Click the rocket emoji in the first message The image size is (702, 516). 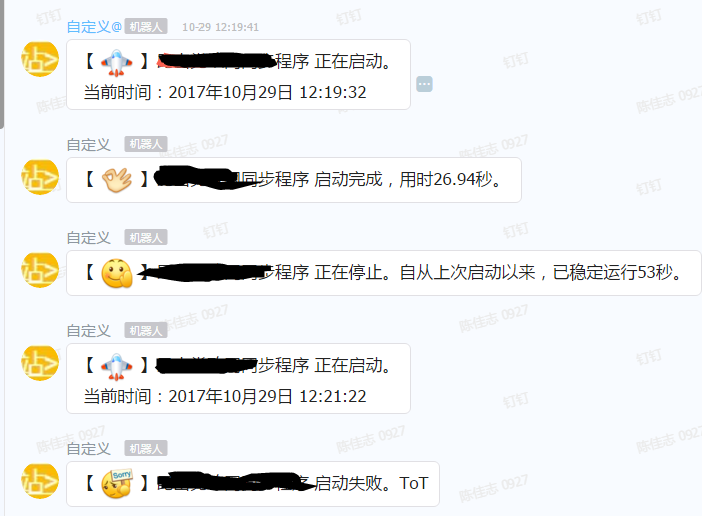click(116, 63)
